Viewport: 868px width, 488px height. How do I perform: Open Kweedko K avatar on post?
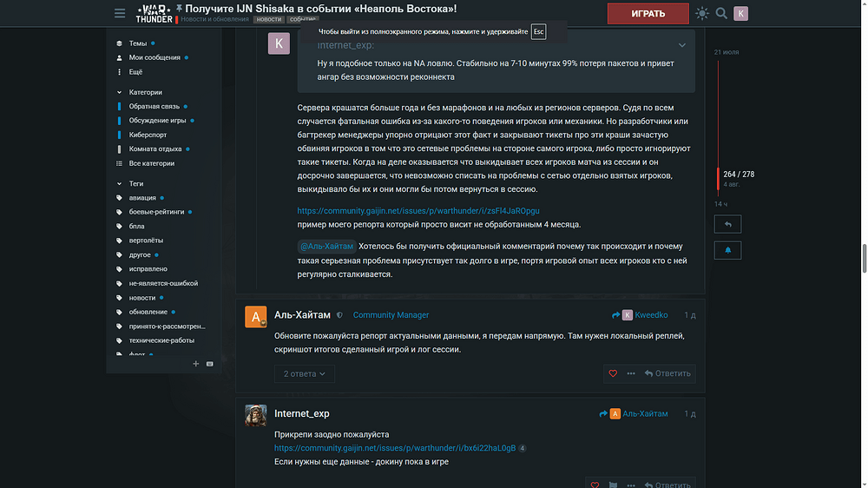click(x=279, y=43)
